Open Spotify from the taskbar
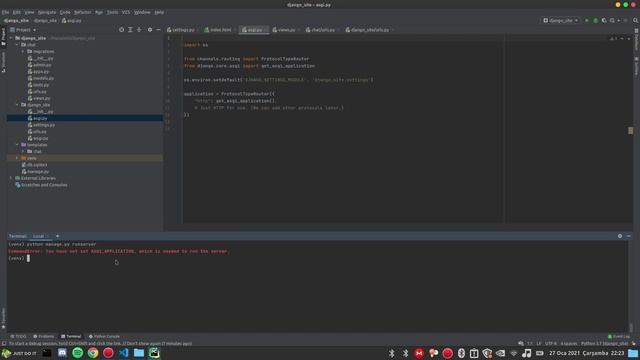This screenshot has width=640, height=360. (x=78, y=353)
